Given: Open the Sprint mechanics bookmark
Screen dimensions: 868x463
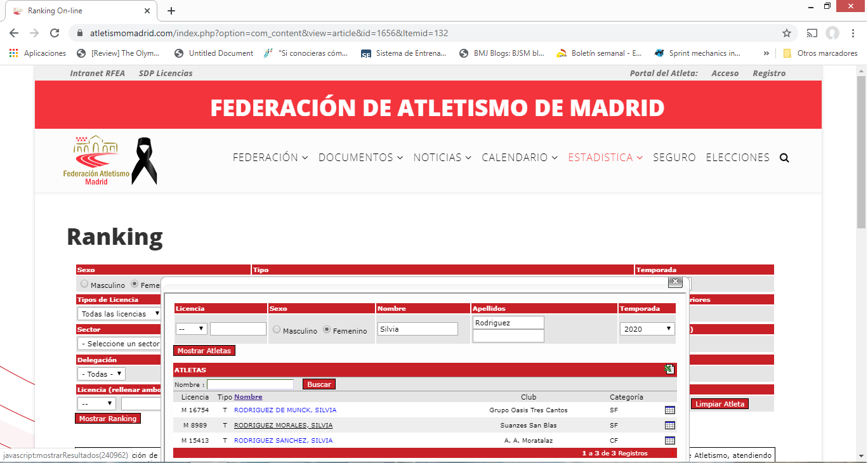Looking at the screenshot, I should [697, 53].
